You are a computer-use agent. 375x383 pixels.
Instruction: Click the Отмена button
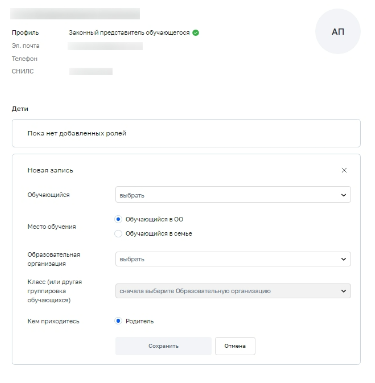click(x=235, y=346)
